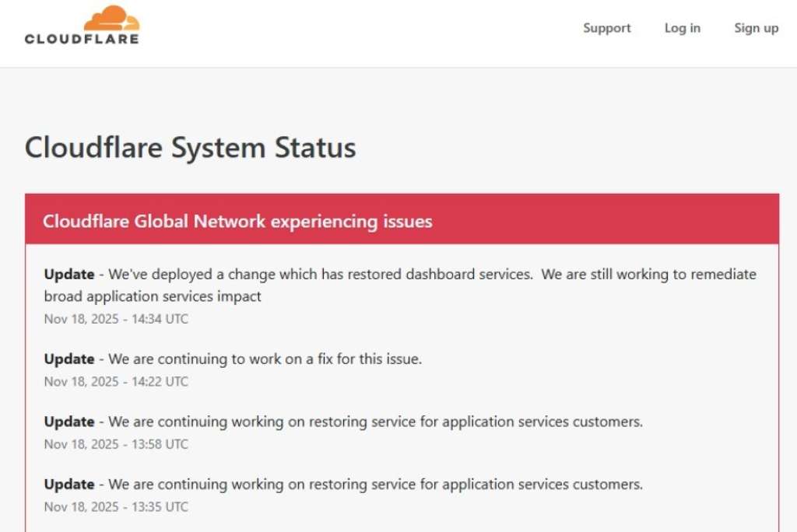This screenshot has width=797, height=532.
Task: Click the update about restored dashboard services
Action: click(x=432, y=275)
